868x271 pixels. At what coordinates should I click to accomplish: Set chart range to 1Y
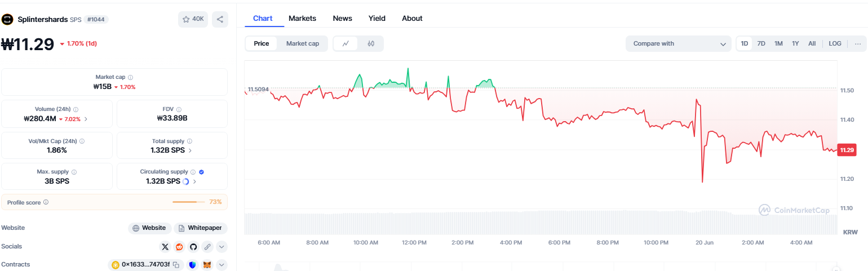(795, 43)
